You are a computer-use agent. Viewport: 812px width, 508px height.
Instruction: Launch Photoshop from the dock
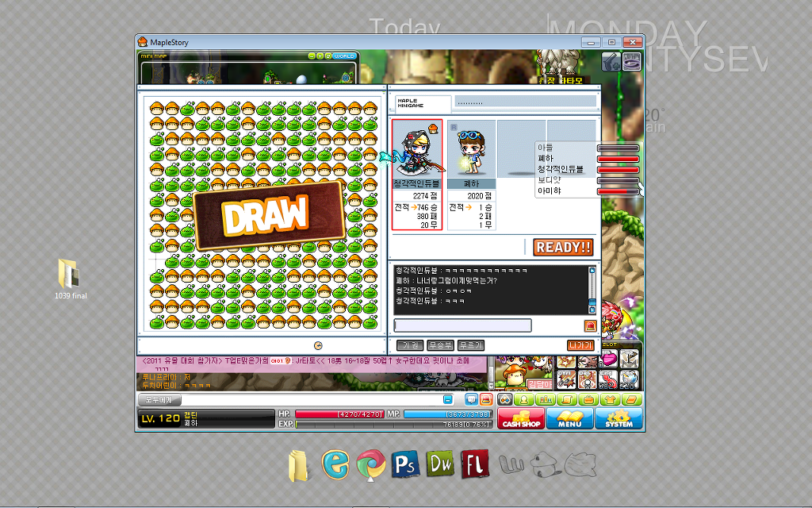point(405,464)
